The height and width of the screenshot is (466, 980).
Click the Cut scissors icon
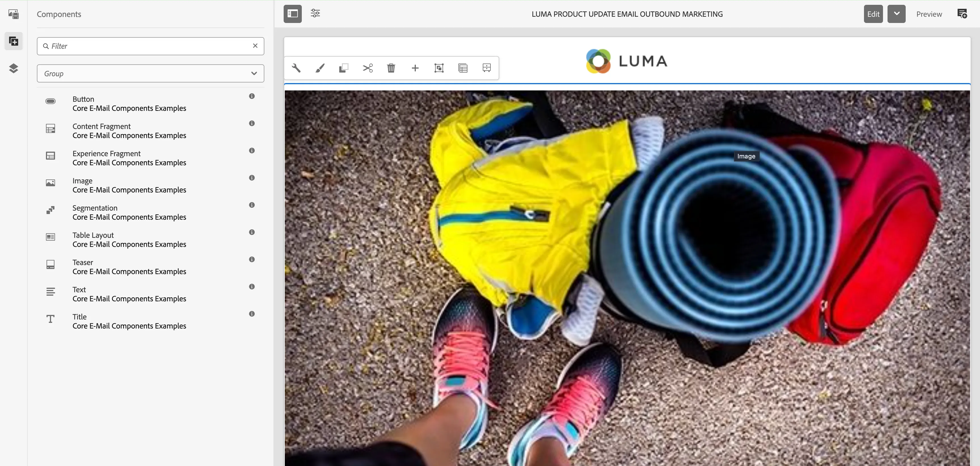[368, 68]
